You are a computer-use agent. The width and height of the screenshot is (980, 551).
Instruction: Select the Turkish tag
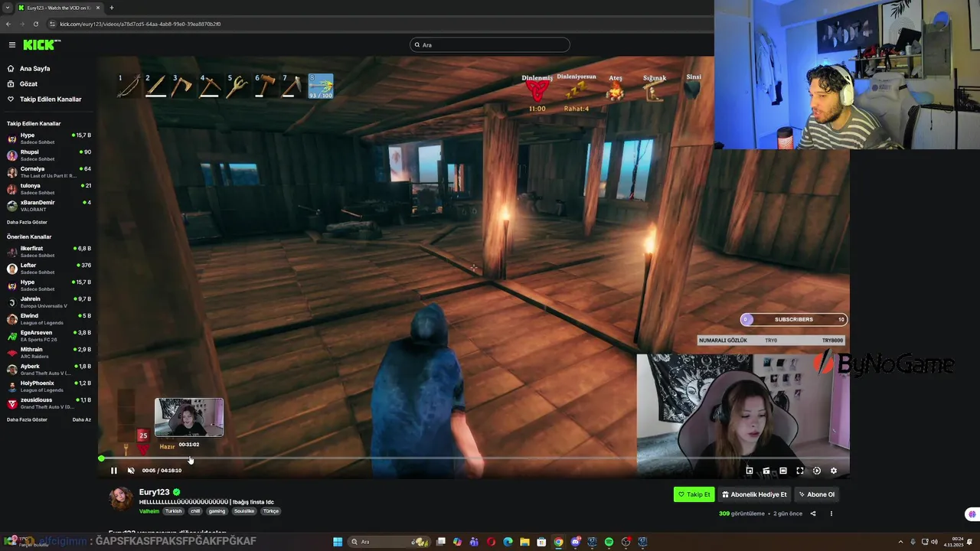pos(174,511)
